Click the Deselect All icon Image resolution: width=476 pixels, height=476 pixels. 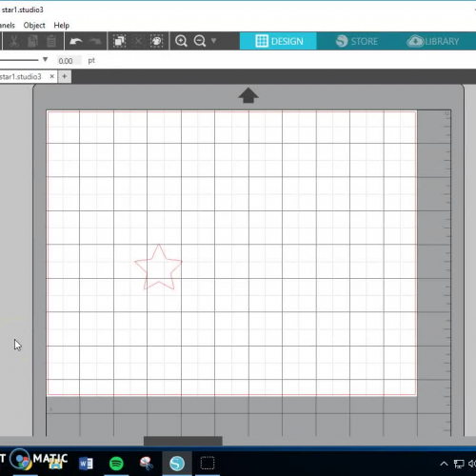[x=138, y=41]
